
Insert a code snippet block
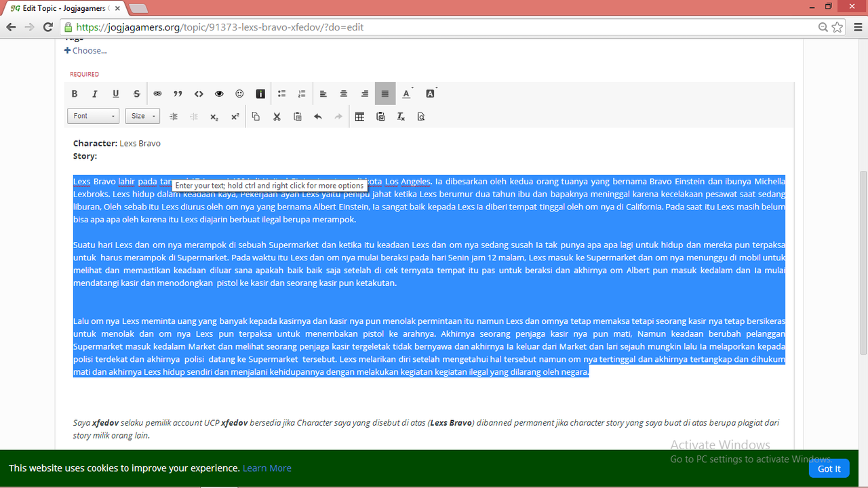pos(199,94)
